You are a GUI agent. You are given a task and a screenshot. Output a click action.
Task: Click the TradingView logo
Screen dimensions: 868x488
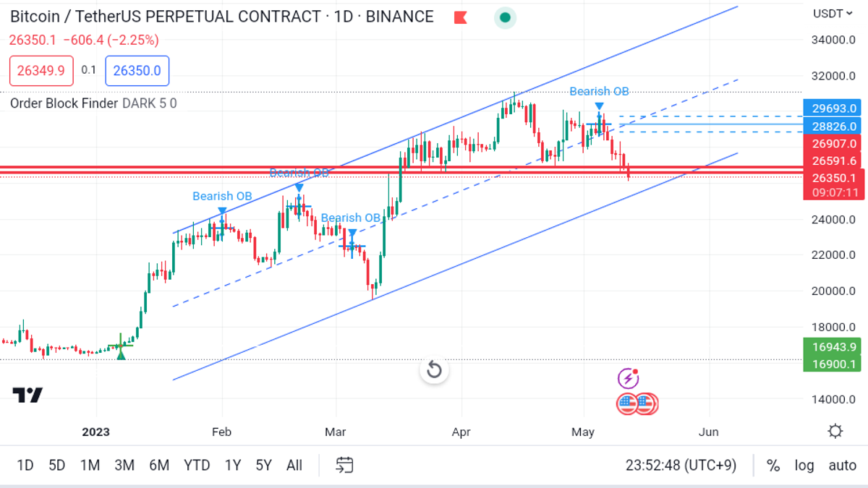tap(27, 395)
